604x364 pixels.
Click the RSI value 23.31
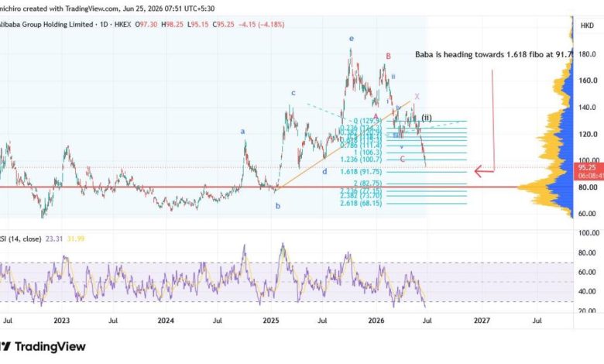click(x=54, y=239)
